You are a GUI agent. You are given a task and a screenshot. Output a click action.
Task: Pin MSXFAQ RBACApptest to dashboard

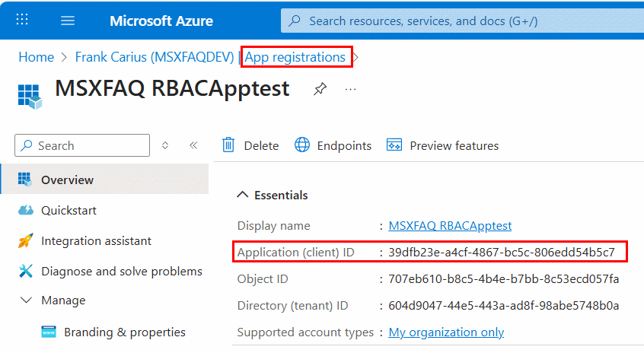320,90
